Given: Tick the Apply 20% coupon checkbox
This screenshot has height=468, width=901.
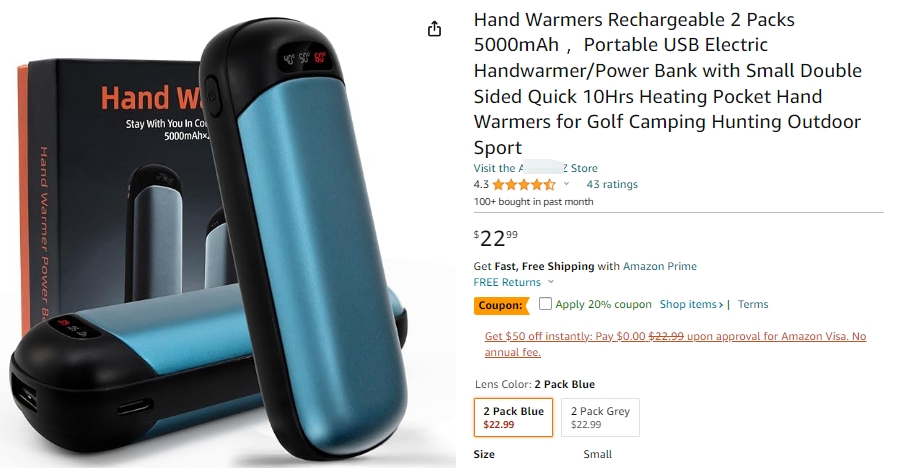Looking at the screenshot, I should (545, 304).
